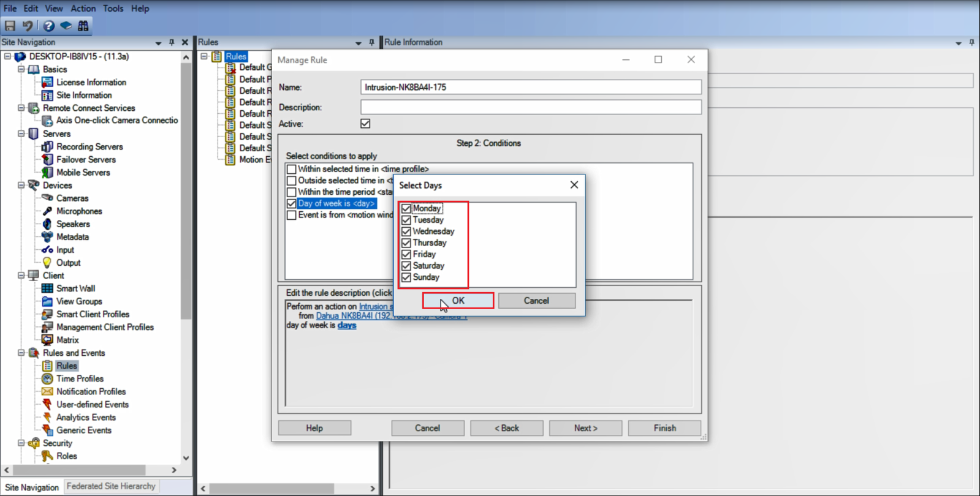Select Notification Profiles node
This screenshot has height=496, width=980.
tap(91, 391)
